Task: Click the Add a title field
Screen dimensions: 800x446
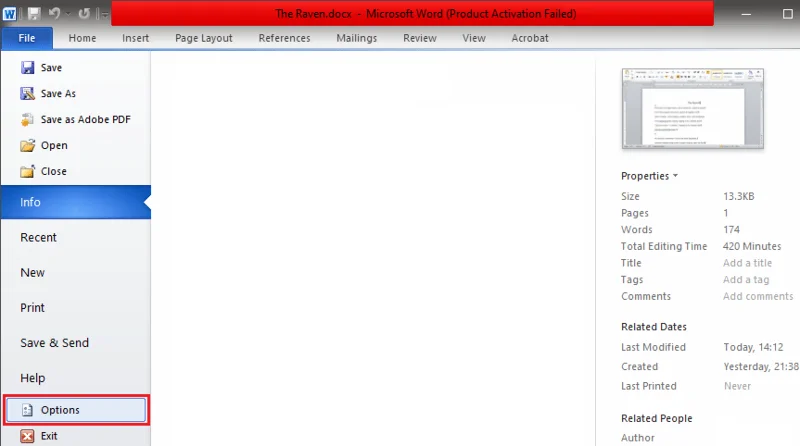Action: tap(747, 263)
